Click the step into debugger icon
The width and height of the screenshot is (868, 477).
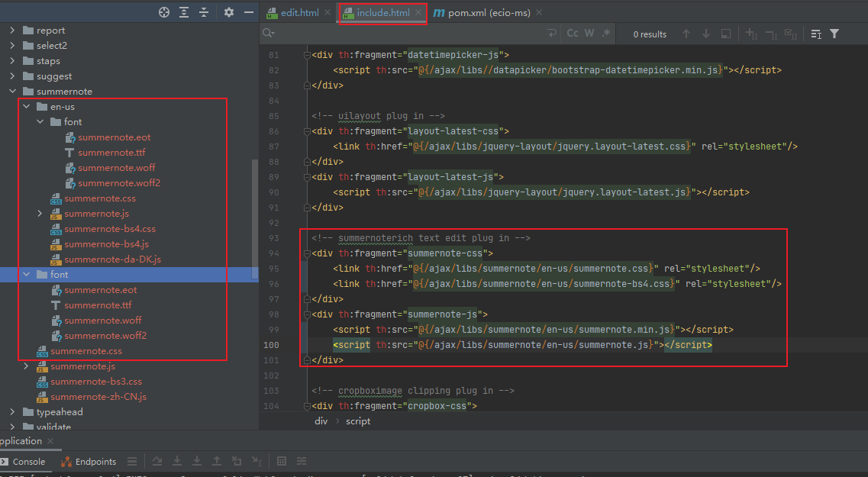(177, 461)
